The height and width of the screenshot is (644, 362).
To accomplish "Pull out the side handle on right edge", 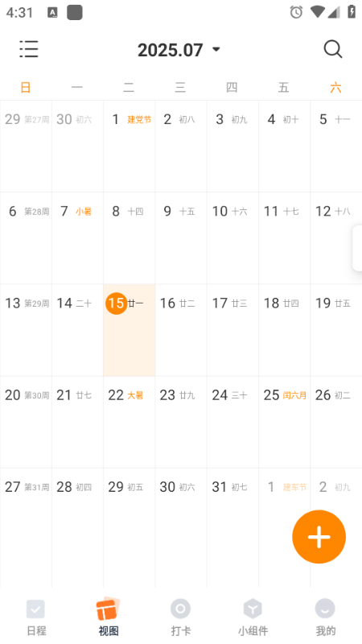I will coord(357,248).
